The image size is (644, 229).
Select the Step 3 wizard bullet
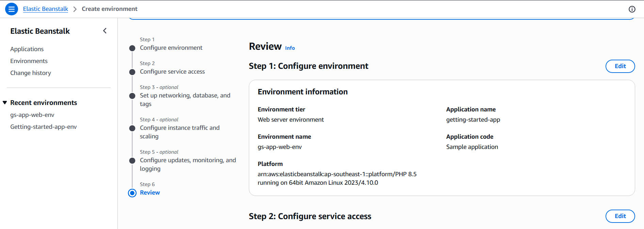tap(132, 96)
